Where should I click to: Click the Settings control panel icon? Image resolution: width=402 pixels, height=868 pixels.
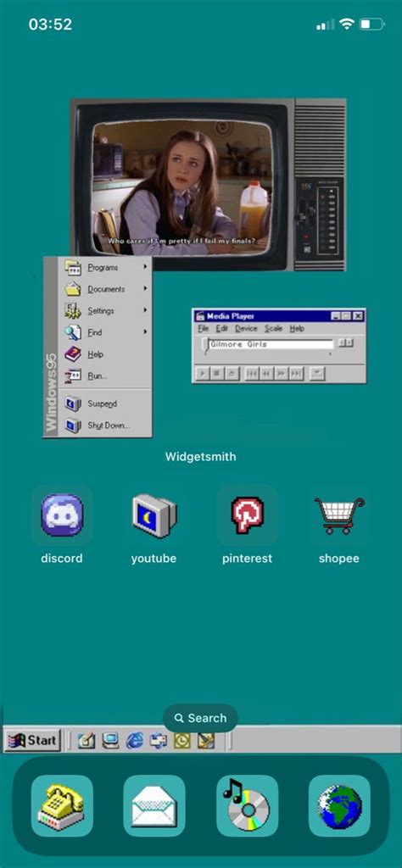point(73,310)
